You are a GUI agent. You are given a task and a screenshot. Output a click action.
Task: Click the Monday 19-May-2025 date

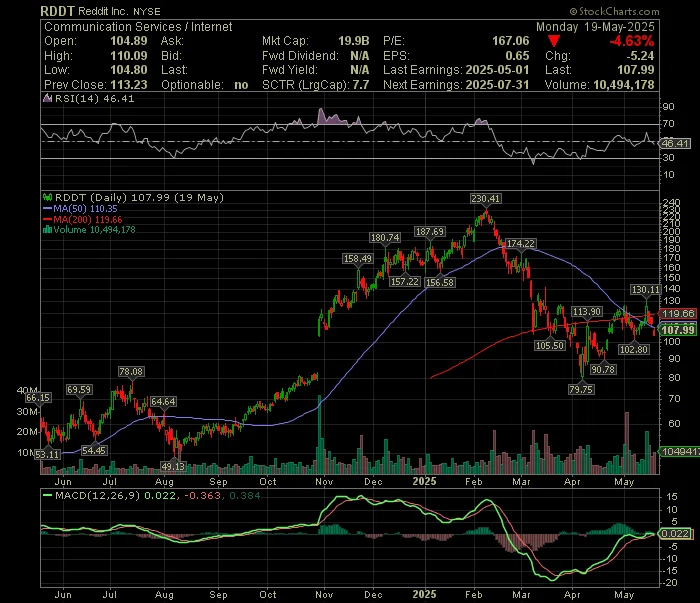pyautogui.click(x=595, y=27)
